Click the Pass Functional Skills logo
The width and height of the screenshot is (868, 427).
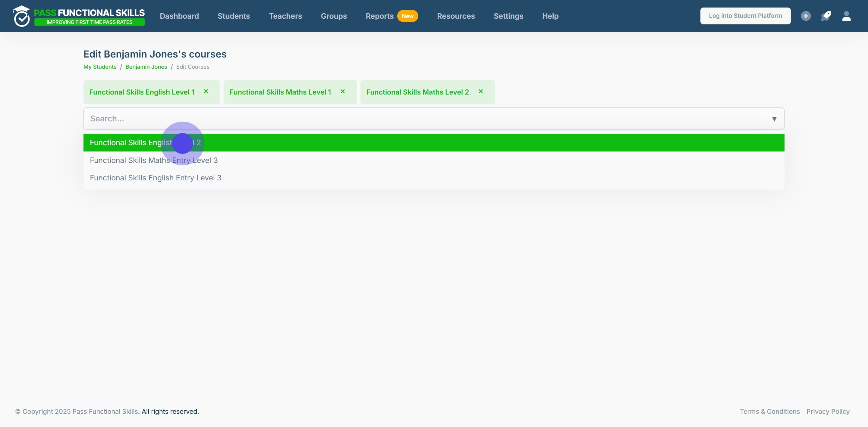point(79,16)
